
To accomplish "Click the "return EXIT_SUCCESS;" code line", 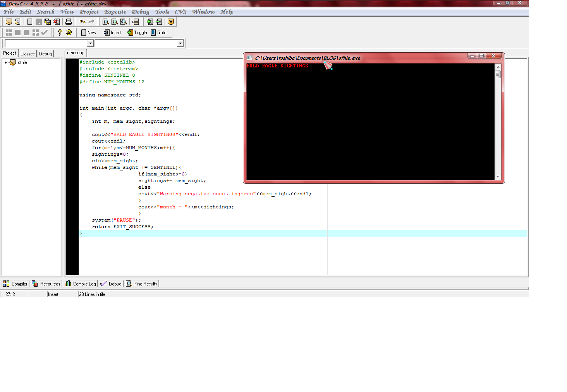I will 122,227.
